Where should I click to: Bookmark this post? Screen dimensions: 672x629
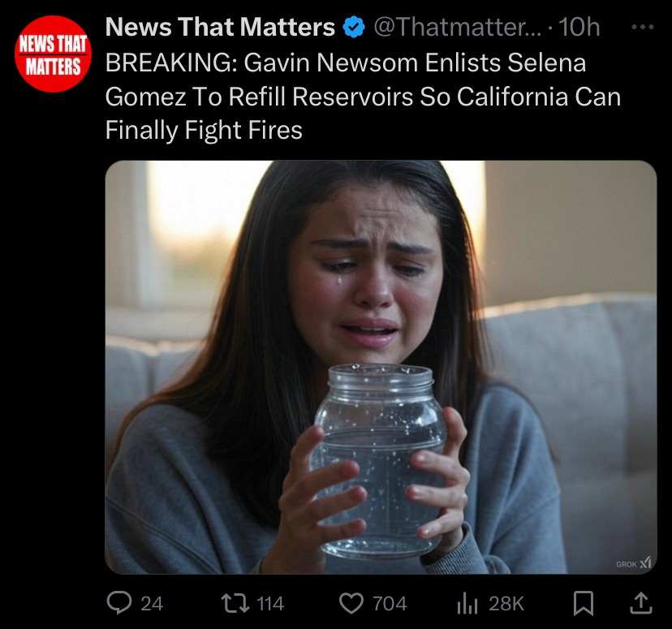point(584,603)
